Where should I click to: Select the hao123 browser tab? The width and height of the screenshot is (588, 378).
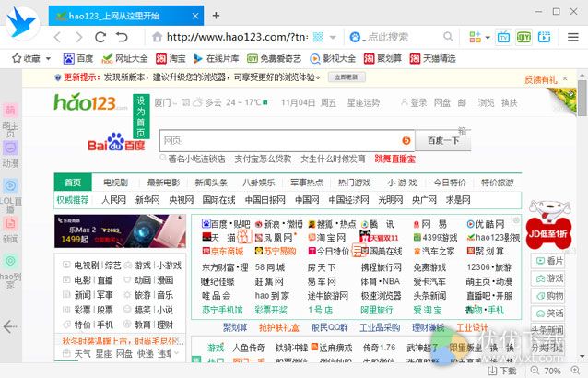coord(126,16)
